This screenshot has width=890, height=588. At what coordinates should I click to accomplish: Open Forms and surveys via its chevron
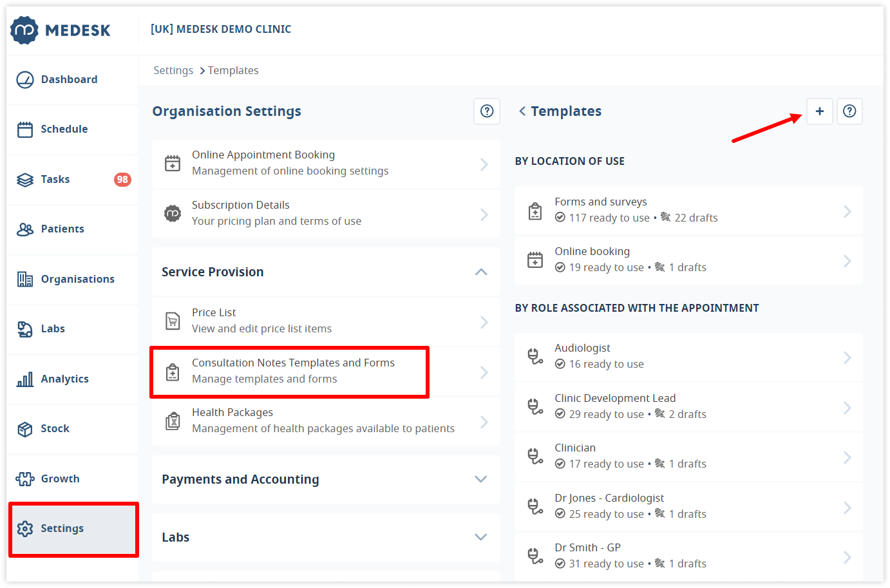click(x=847, y=211)
